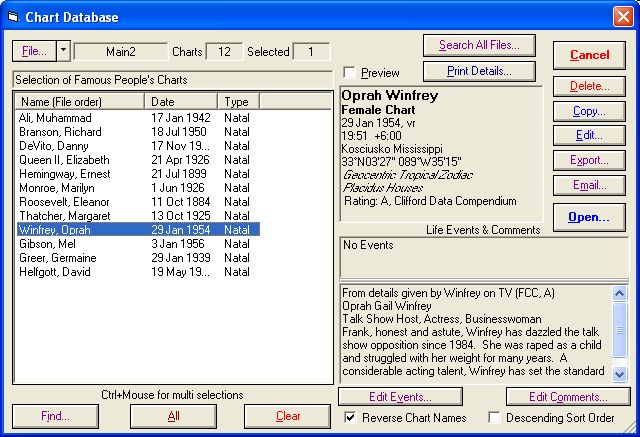The height and width of the screenshot is (437, 640).
Task: Open the File button dropdown arrow
Action: [62, 51]
